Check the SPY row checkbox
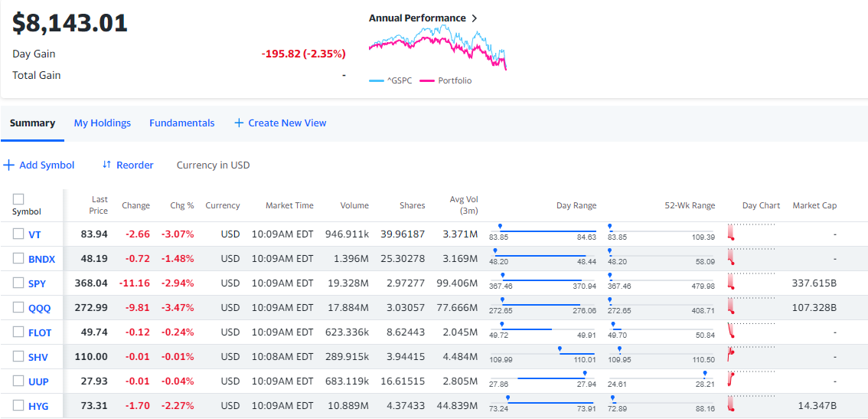868x419 pixels. pyautogui.click(x=19, y=283)
